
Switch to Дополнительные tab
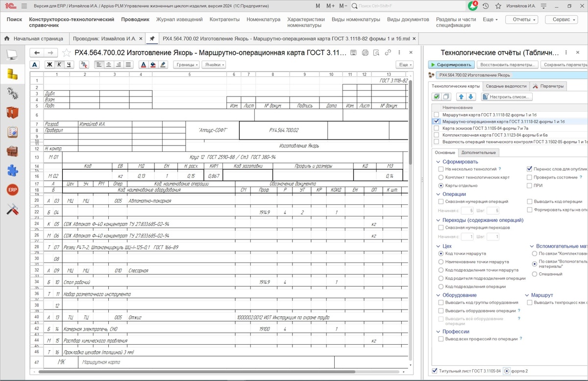point(479,152)
